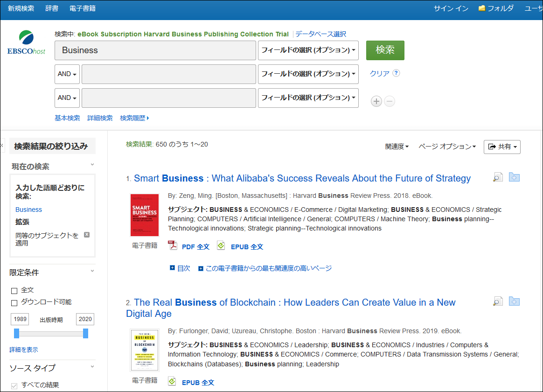Click the 1989 start year field

20,319
